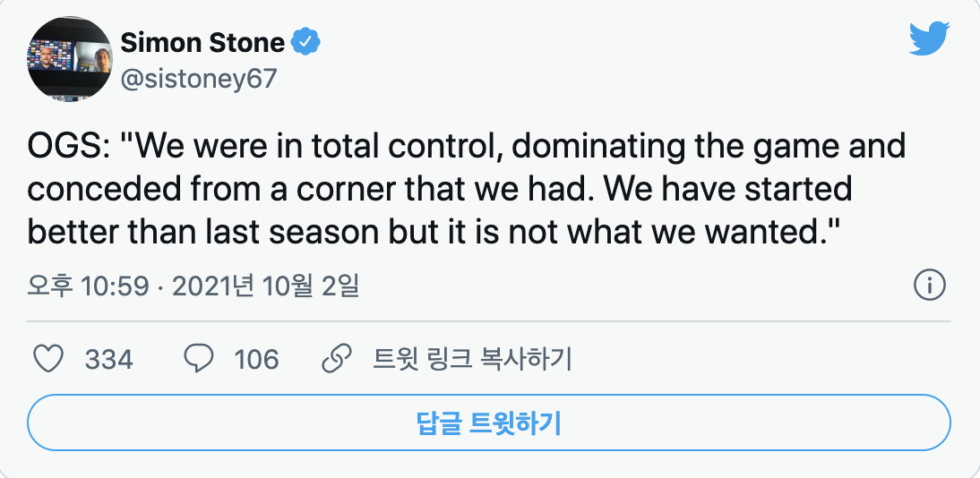The height and width of the screenshot is (478, 980).
Task: Click the 2021년 10월 2일 date
Action: coord(265,286)
